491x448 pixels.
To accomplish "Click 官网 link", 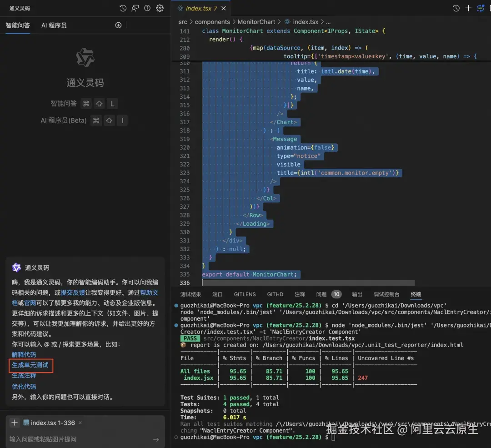I will (30, 303).
